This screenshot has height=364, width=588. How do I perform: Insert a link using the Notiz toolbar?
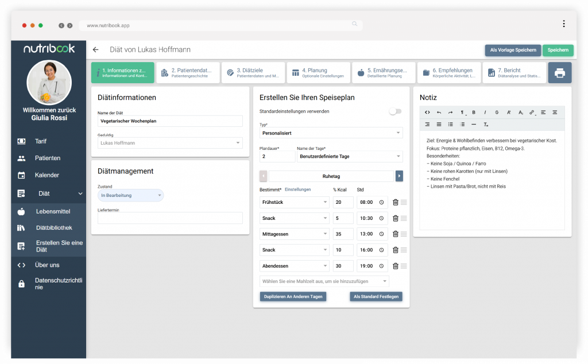[532, 113]
